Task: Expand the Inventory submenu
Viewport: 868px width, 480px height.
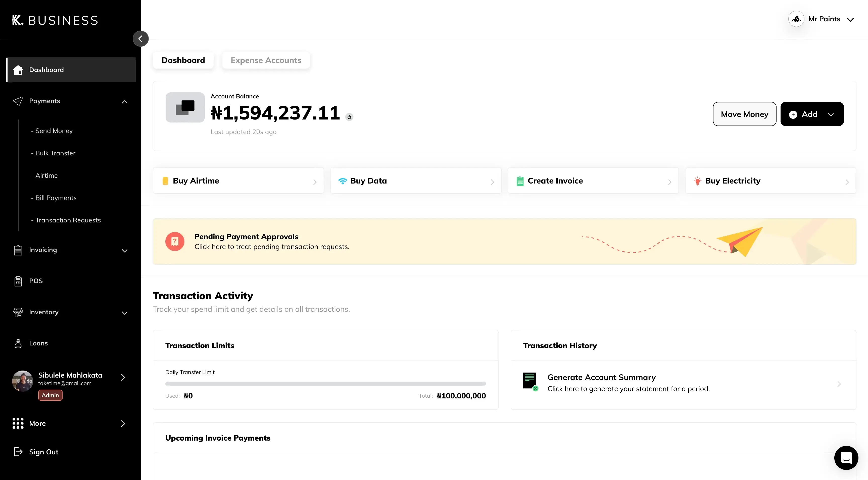Action: pyautogui.click(x=124, y=313)
